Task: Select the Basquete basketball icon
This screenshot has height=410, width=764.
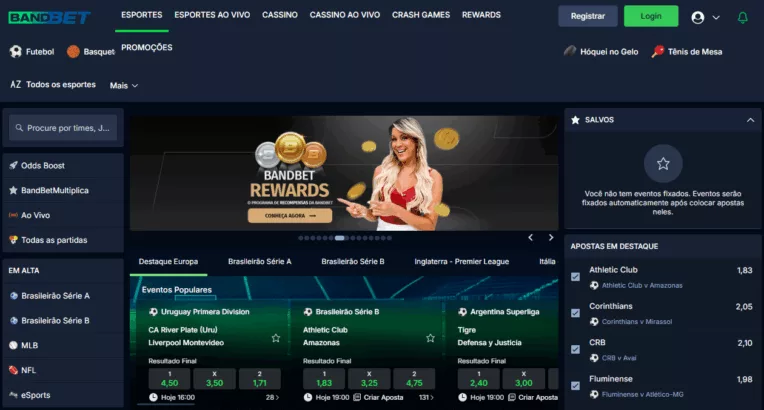Action: (x=73, y=51)
